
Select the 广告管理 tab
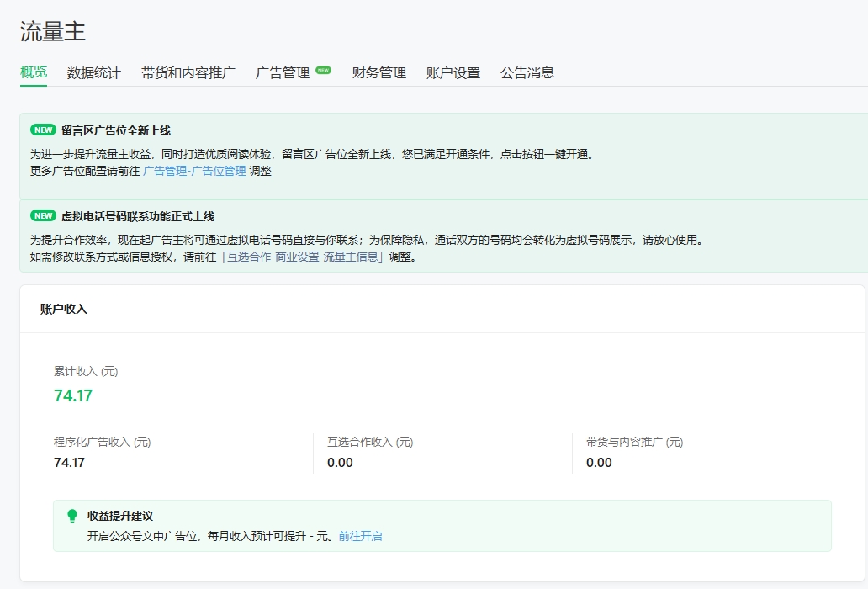(283, 73)
